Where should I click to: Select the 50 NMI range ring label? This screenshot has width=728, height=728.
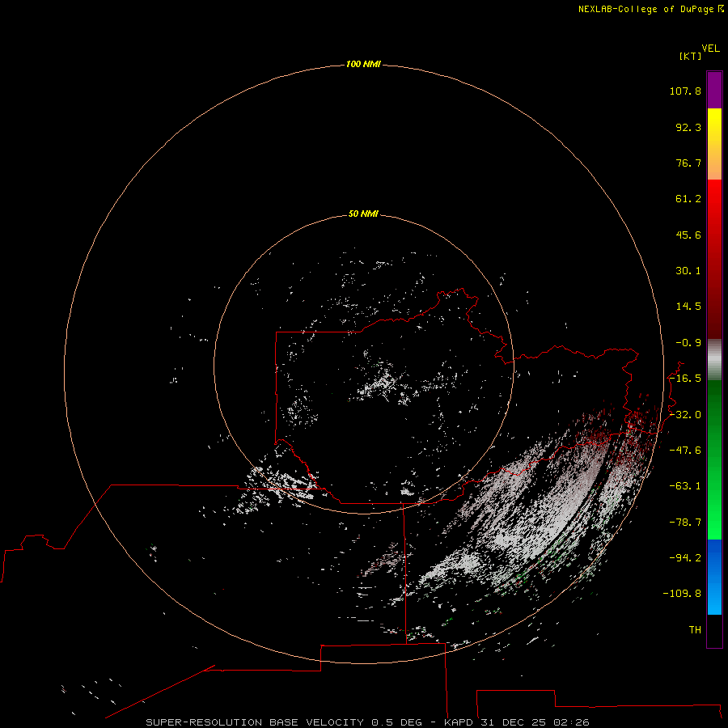pos(363,214)
